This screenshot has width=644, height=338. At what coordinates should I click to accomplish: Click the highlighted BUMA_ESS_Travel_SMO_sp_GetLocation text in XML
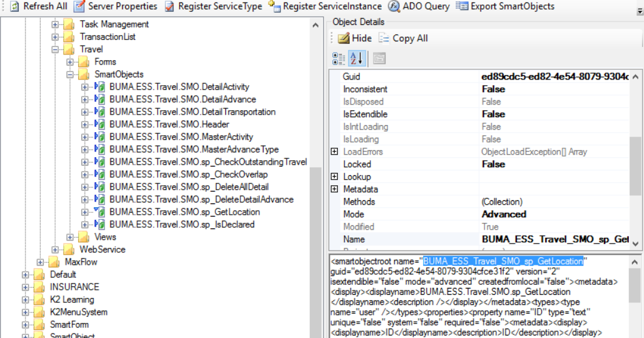(x=503, y=261)
